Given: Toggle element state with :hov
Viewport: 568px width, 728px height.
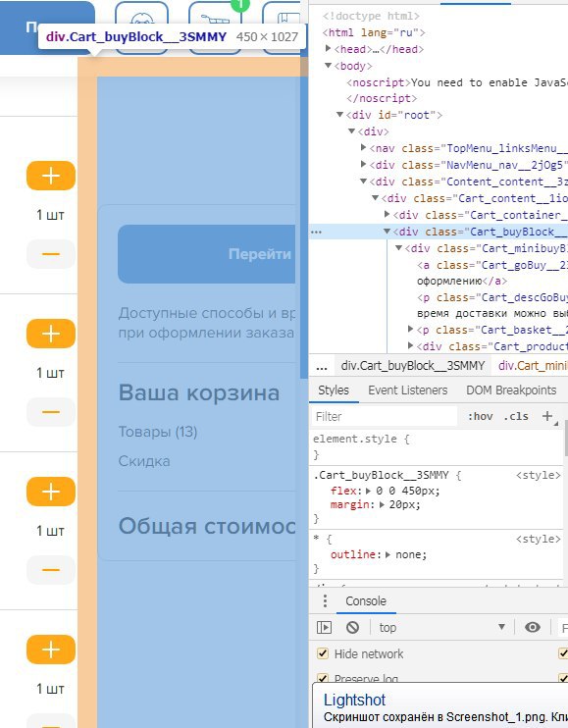Looking at the screenshot, I should (481, 416).
